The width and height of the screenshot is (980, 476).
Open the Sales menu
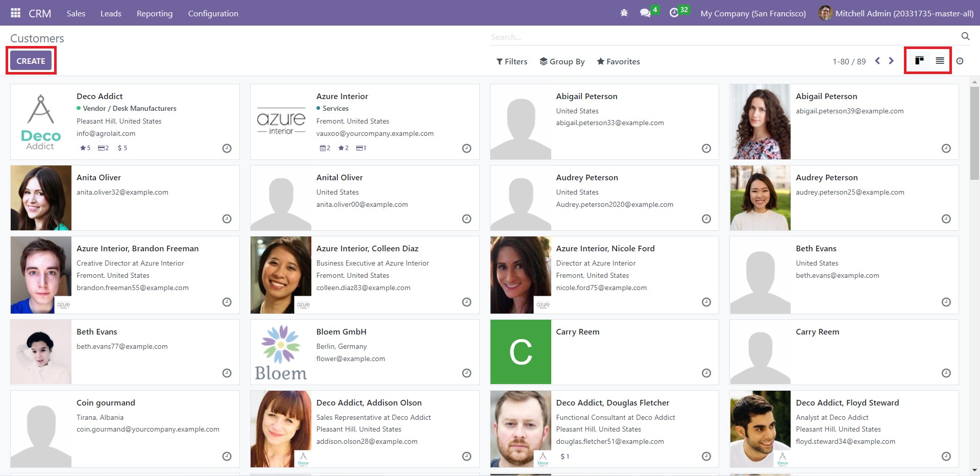point(76,13)
